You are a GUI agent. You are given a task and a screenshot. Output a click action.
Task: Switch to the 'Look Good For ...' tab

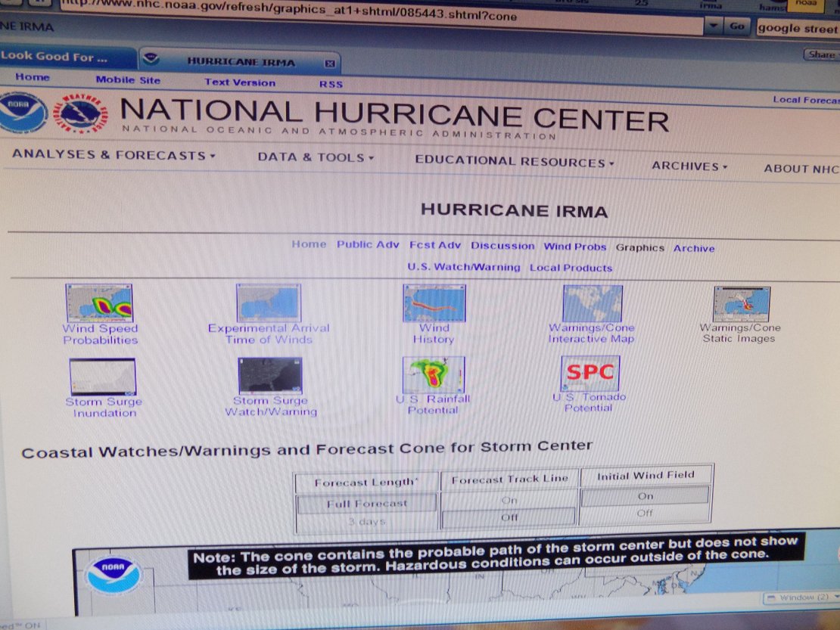click(x=67, y=57)
